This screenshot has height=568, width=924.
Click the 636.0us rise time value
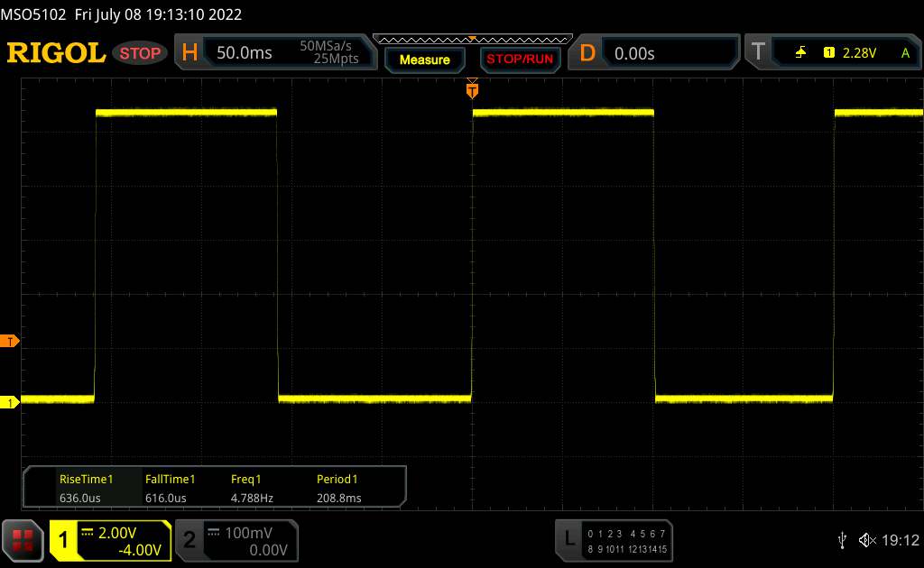pyautogui.click(x=79, y=498)
